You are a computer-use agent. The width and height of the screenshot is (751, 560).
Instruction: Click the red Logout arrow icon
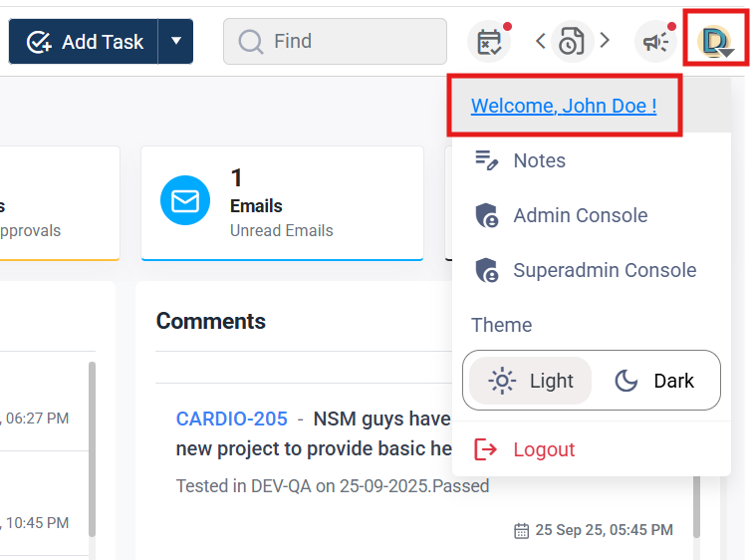(x=486, y=449)
